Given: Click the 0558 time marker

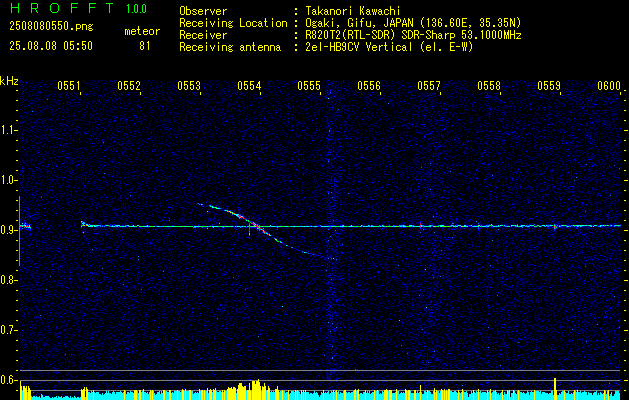Looking at the screenshot, I should click(489, 85).
